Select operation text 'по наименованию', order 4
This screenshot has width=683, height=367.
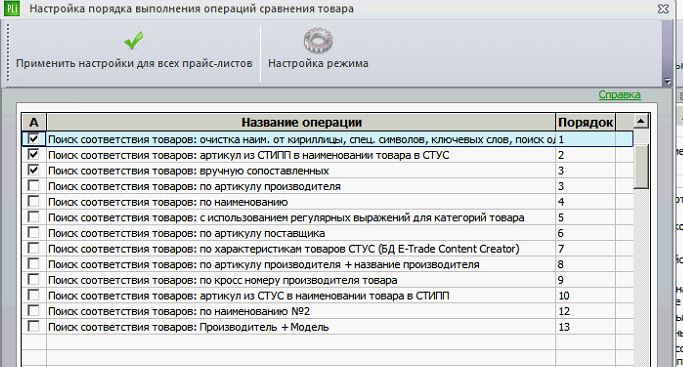tap(168, 202)
